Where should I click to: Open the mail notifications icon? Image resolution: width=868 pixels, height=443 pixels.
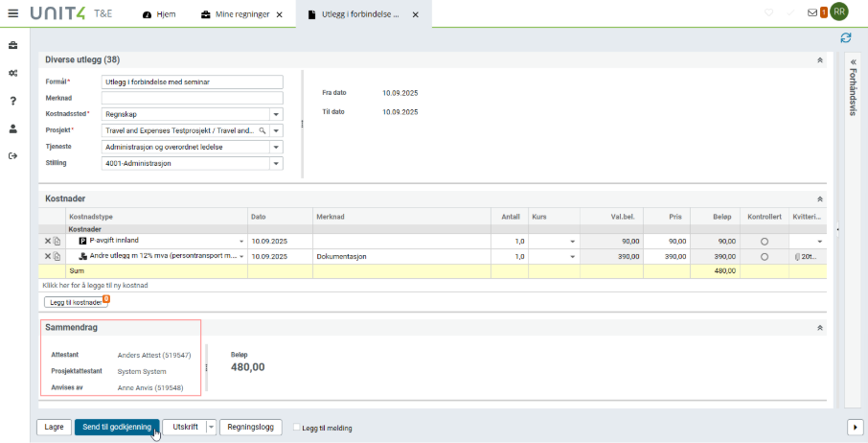point(812,13)
